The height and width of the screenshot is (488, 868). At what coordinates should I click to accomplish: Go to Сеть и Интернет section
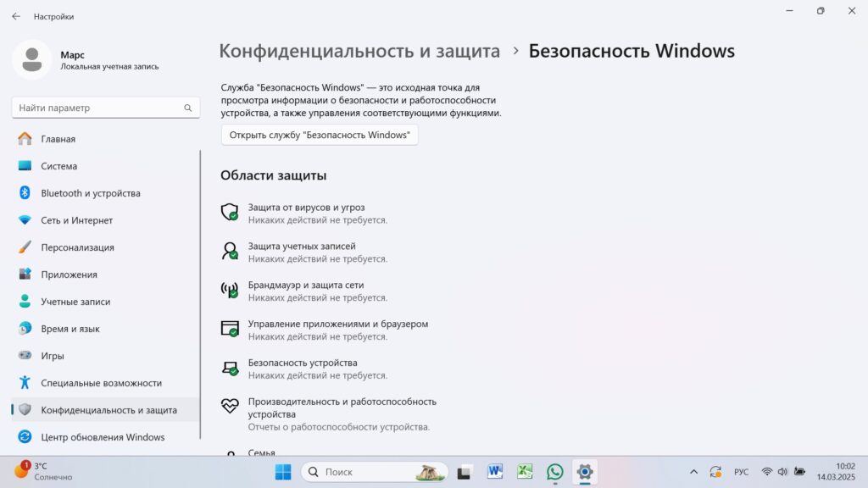[105, 220]
